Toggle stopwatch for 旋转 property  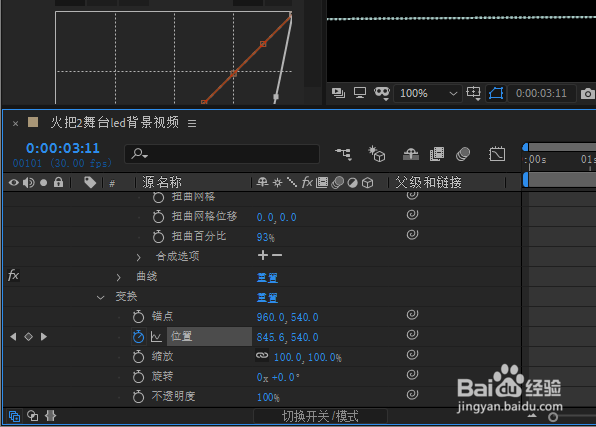point(138,376)
